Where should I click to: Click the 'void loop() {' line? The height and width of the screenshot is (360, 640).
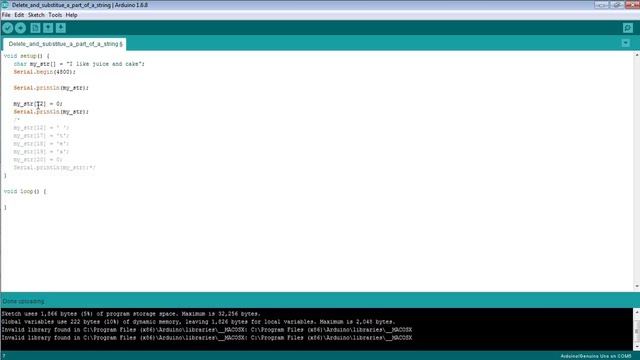(25, 191)
